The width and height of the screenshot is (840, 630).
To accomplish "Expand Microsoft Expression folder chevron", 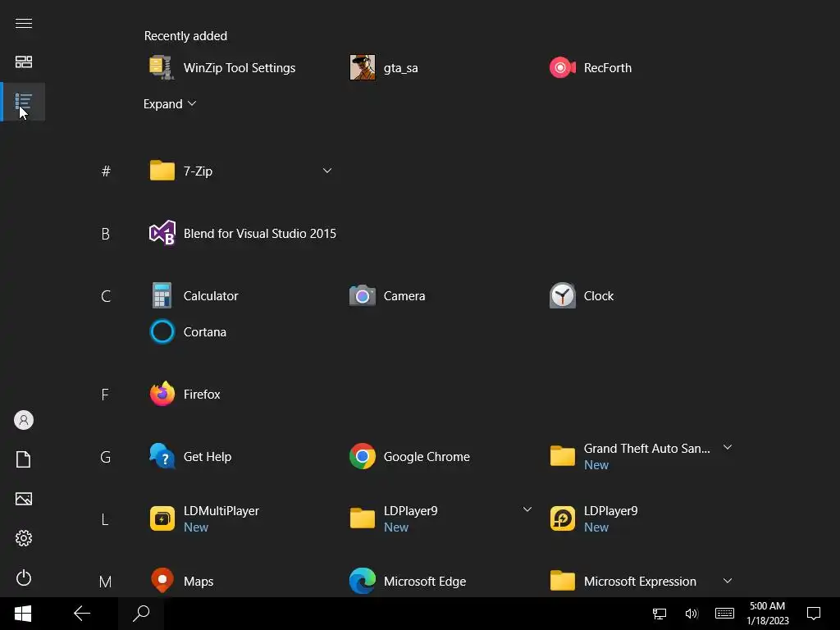I will [727, 581].
